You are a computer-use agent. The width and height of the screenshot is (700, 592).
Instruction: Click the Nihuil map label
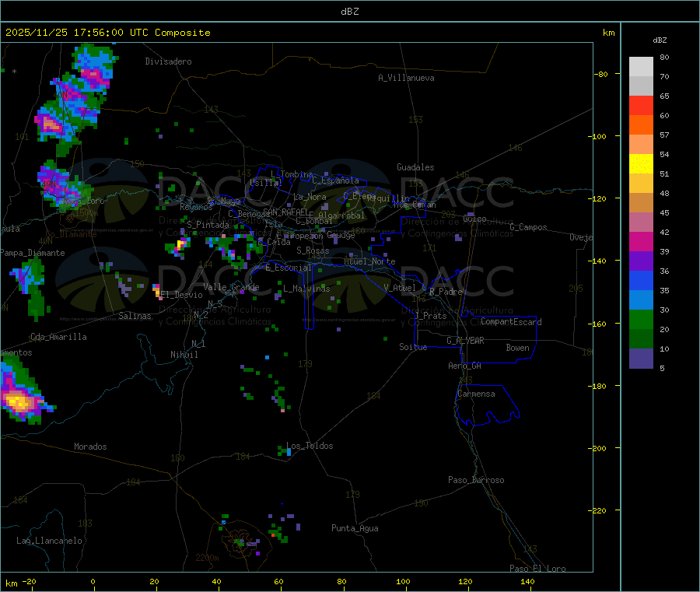coord(184,355)
